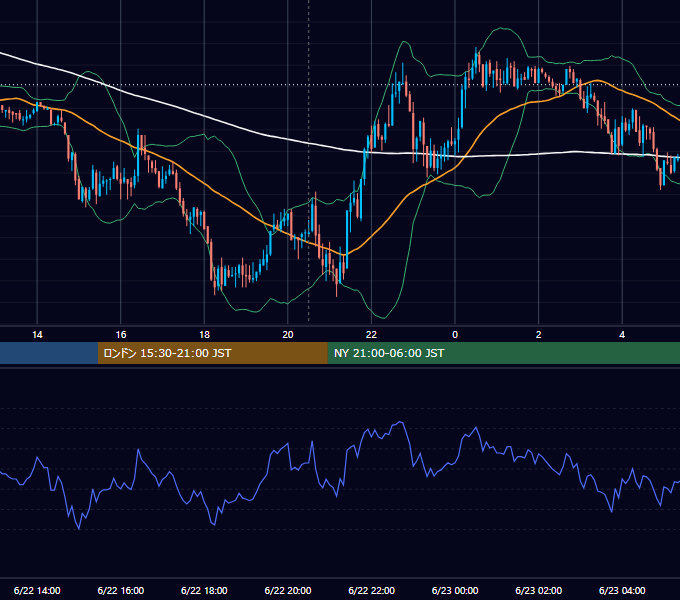This screenshot has width=680, height=600.
Task: Click the 6/23 02:00 date label
Action: pos(539,590)
